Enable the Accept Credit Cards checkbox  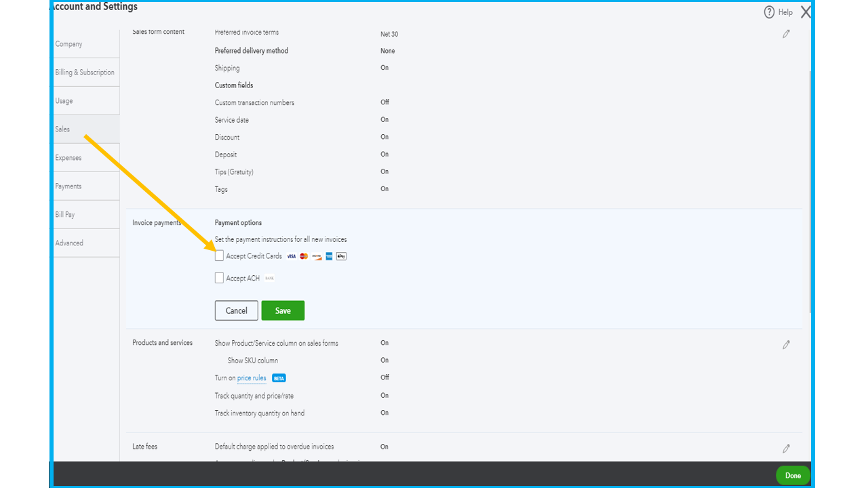[x=219, y=256]
